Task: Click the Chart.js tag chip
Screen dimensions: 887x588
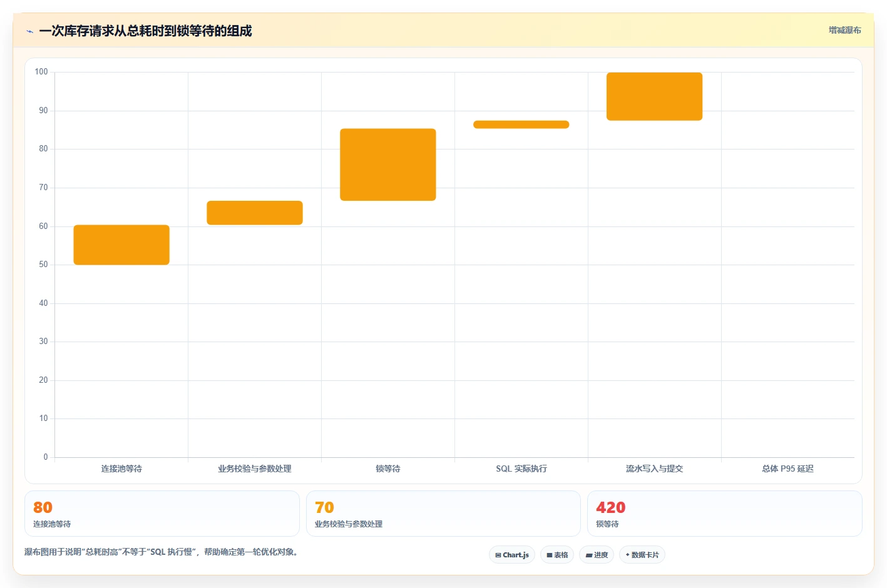Action: pyautogui.click(x=512, y=555)
